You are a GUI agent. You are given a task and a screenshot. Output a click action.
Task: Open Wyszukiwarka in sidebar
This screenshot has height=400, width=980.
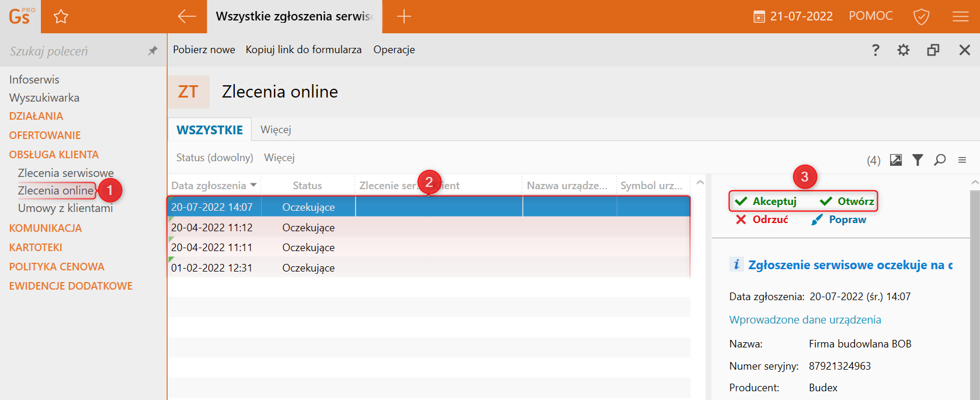44,98
